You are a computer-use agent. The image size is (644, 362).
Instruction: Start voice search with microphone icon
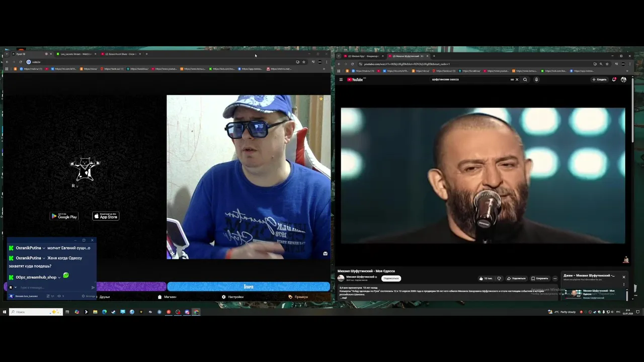tap(536, 79)
